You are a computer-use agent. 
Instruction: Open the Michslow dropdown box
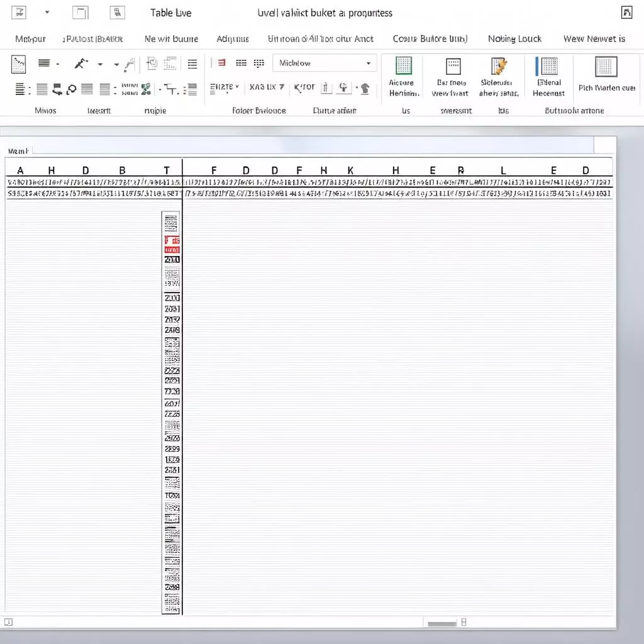pos(325,63)
